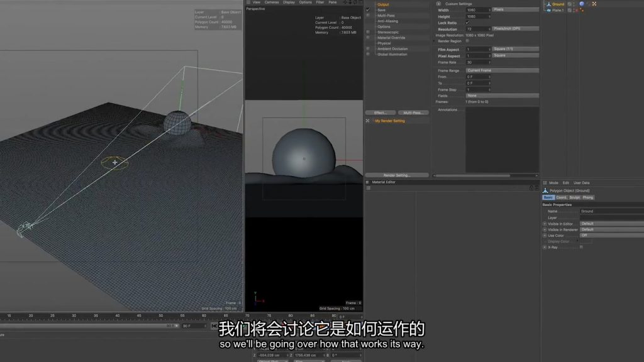The image size is (644, 362).
Task: Open the Film Aspect Square (1:1) dropdown
Action: point(515,49)
